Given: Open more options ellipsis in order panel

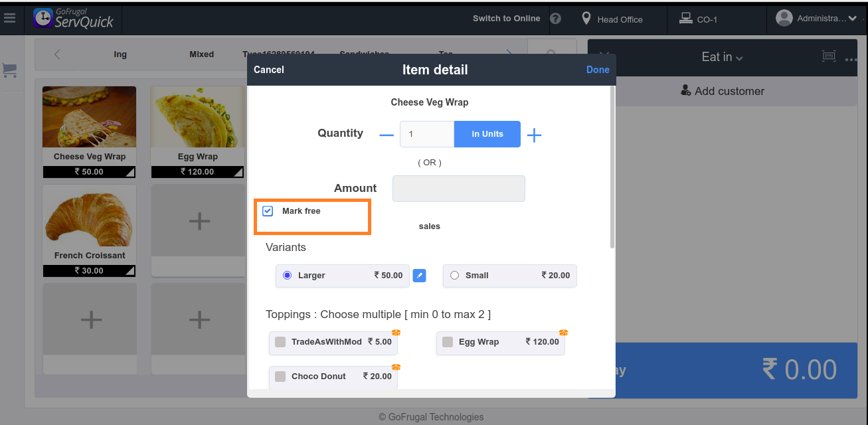Looking at the screenshot, I should 851,60.
